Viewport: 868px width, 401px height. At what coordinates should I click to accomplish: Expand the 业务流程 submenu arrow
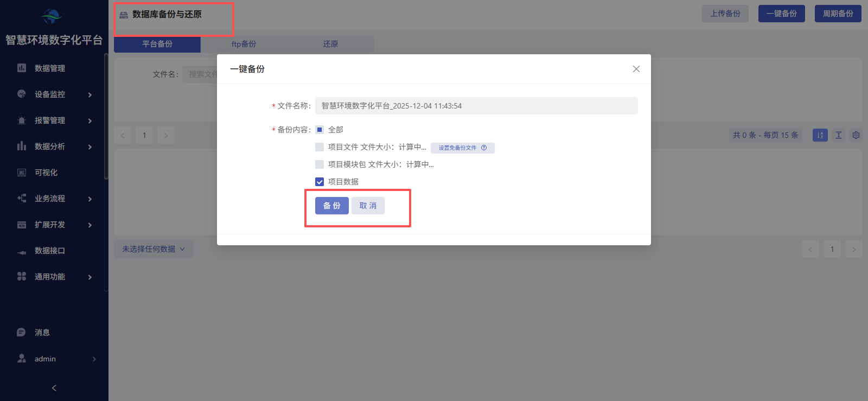tap(90, 199)
